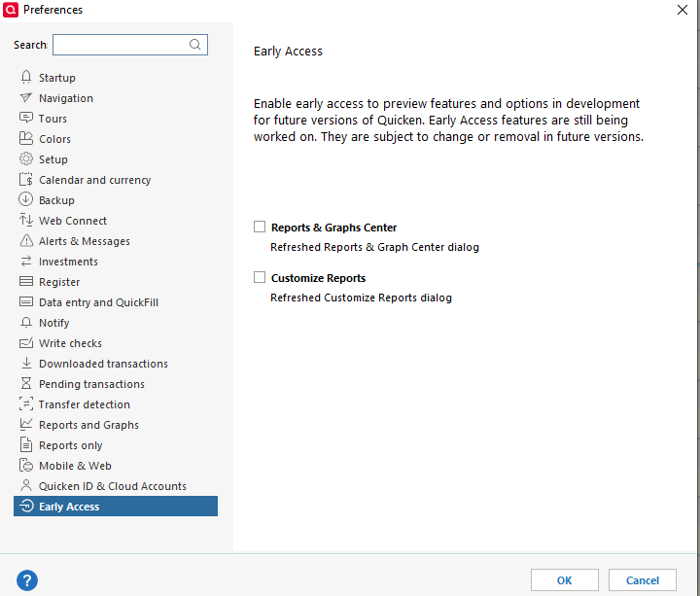Click the Early Access icon

(x=27, y=506)
